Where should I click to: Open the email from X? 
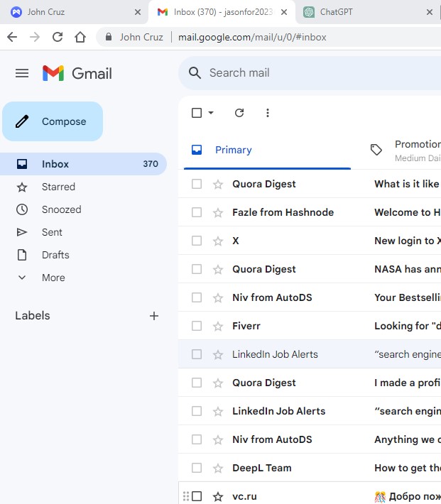coord(310,241)
